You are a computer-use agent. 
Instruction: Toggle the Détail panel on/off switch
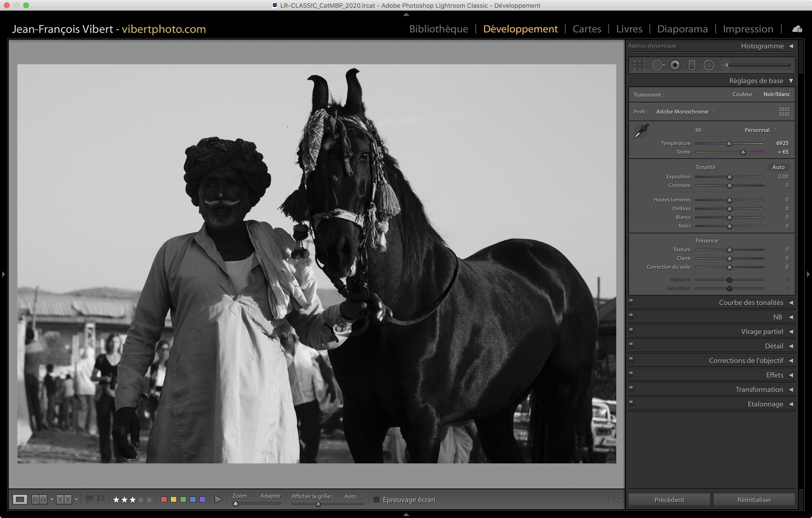[x=631, y=345]
